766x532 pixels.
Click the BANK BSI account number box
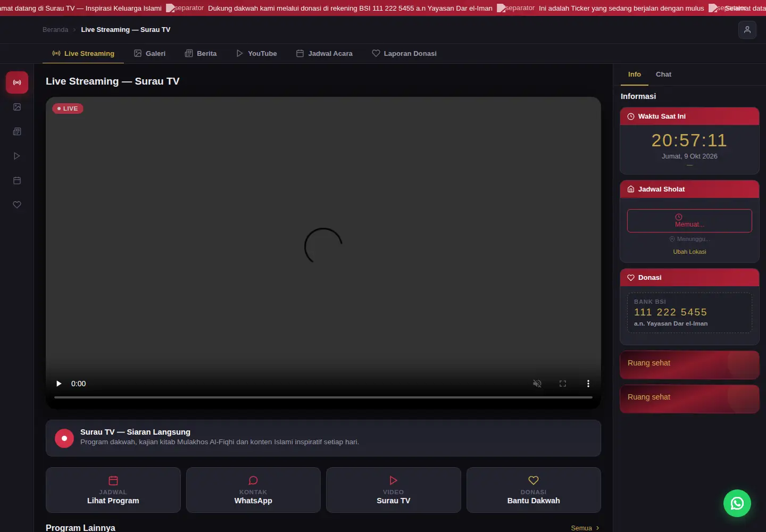689,313
